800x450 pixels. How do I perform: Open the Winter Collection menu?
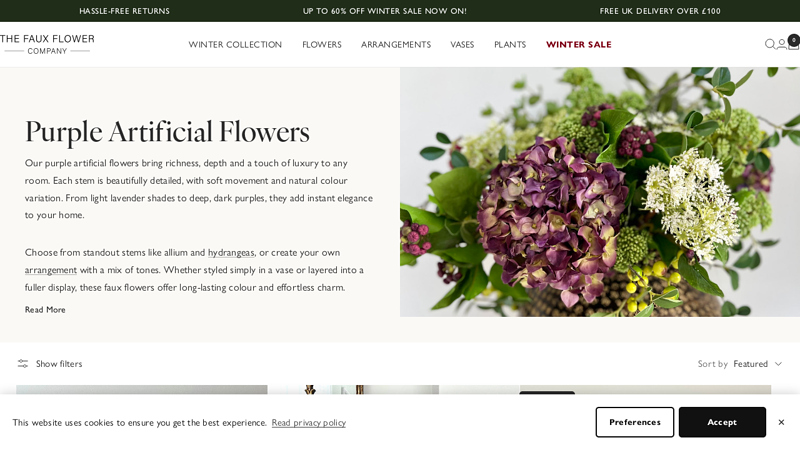[x=235, y=44]
